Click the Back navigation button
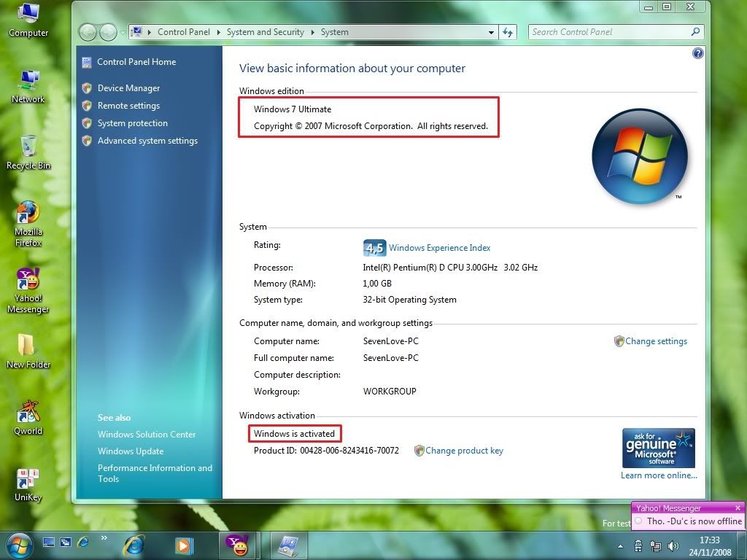Viewport: 747px width, 560px height. tap(88, 32)
